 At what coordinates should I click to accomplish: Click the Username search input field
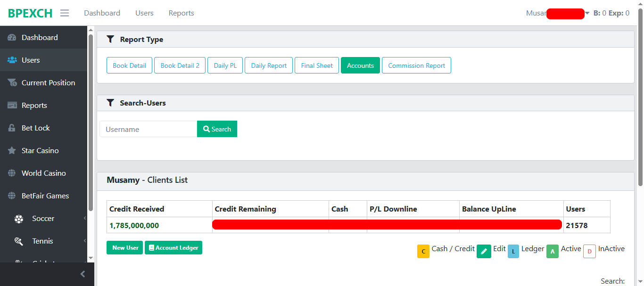148,129
